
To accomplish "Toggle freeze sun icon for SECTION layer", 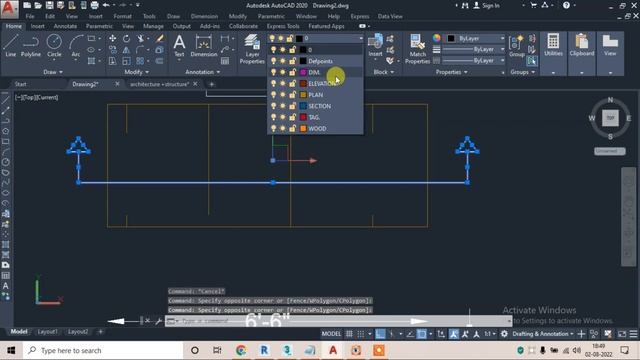I will coord(282,106).
